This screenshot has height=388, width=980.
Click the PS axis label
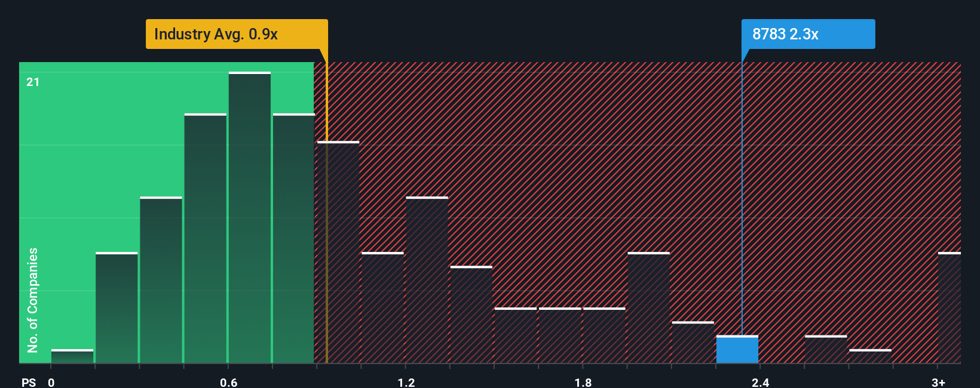point(29,382)
